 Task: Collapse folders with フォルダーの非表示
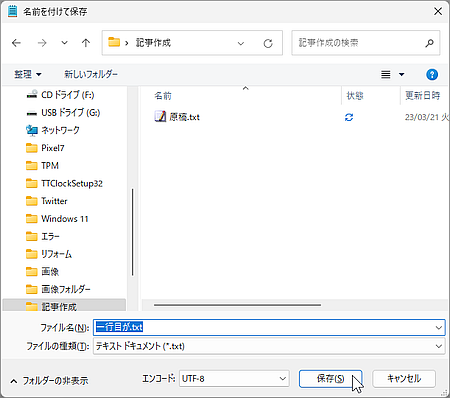click(49, 381)
